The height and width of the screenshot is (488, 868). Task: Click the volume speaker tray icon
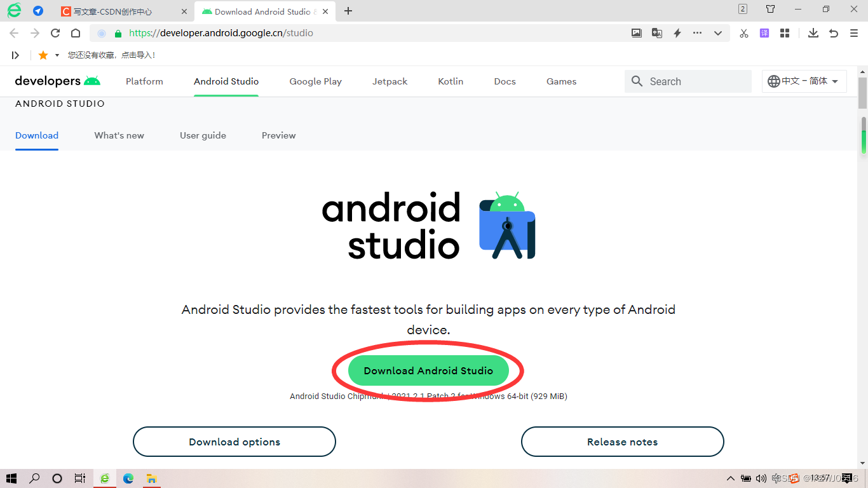761,478
